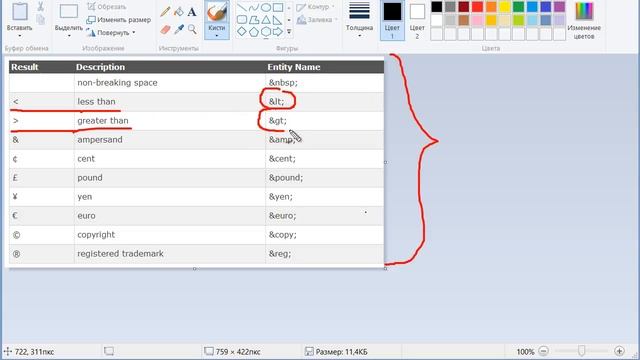Screen dimensions: 640x360
Task: Pick the Rounded rectangle shape
Action: (242, 19)
